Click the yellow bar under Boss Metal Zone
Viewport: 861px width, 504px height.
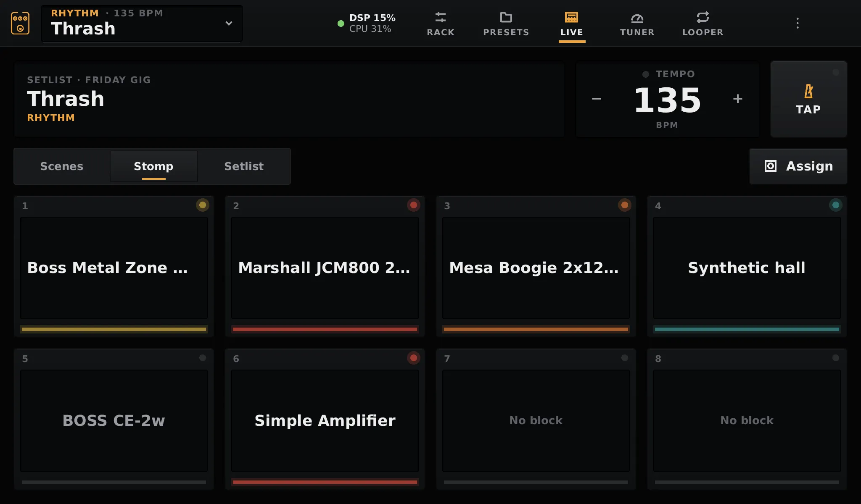(x=114, y=329)
